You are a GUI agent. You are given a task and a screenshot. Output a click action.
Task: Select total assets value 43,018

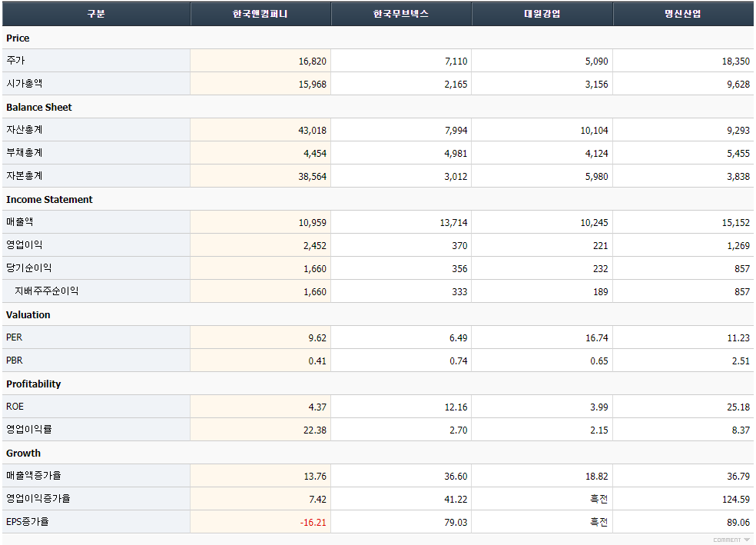tap(313, 130)
